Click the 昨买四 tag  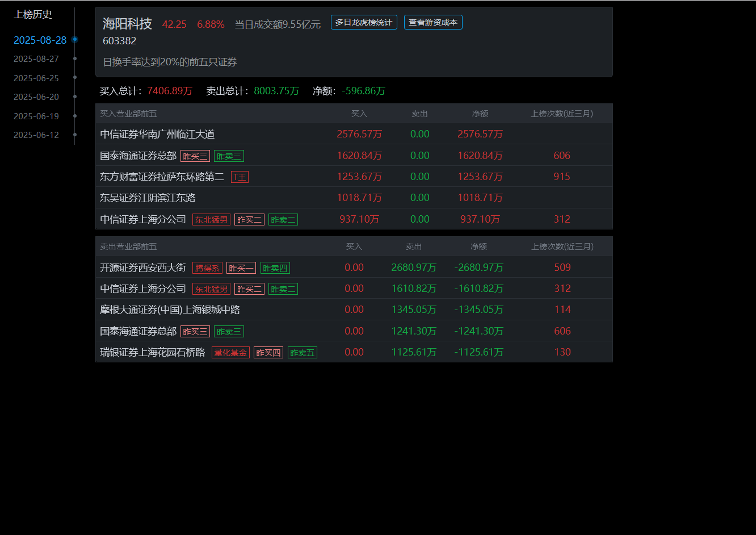click(x=268, y=353)
